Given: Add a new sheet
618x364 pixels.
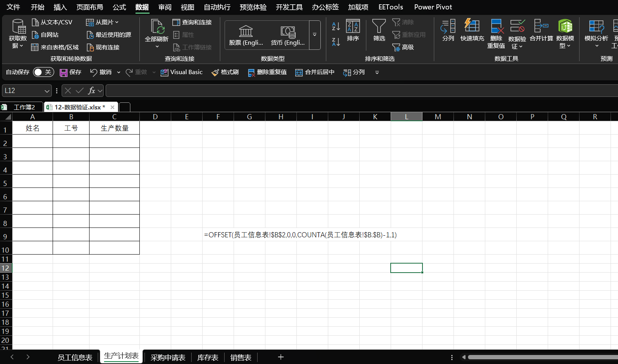Looking at the screenshot, I should (281, 357).
